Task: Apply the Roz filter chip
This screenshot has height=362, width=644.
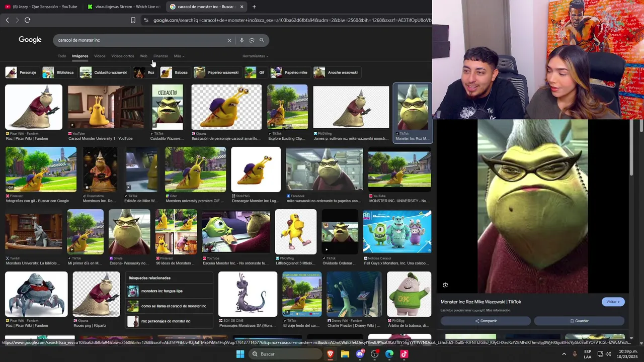Action: coord(145,72)
